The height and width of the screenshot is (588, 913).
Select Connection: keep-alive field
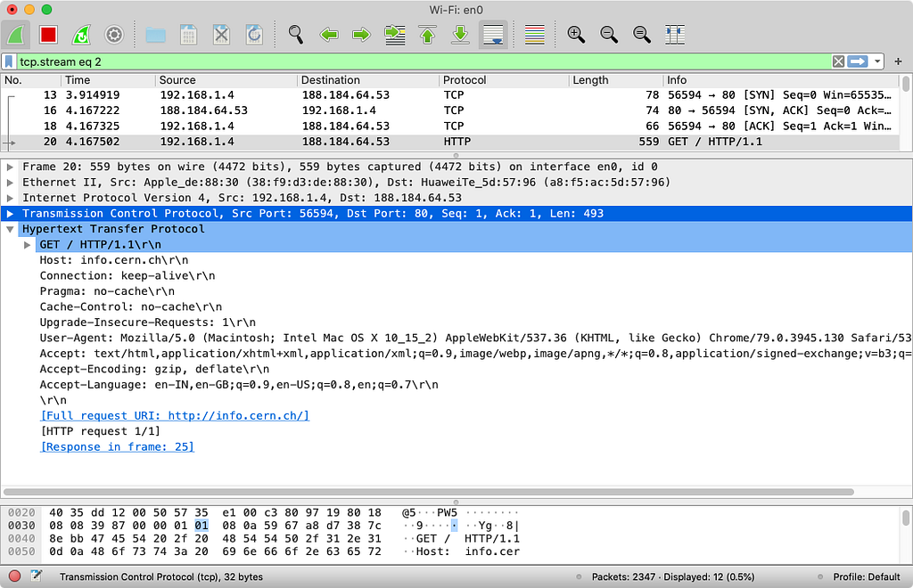[x=127, y=275]
